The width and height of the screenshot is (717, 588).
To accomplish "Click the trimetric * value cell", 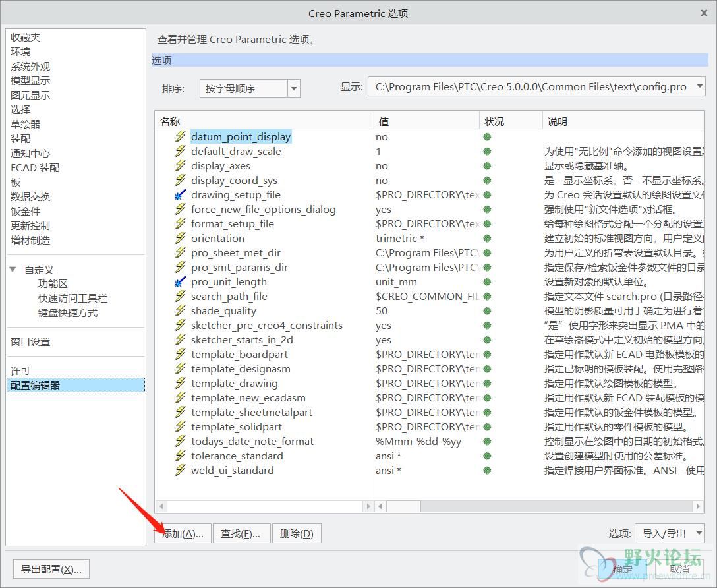I will 400,238.
